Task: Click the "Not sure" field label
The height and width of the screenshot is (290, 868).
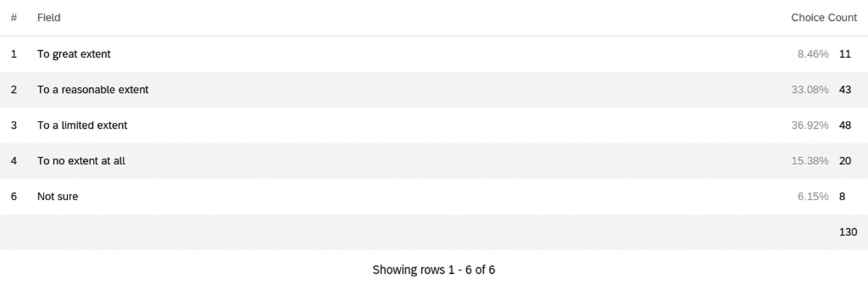Action: pos(57,196)
